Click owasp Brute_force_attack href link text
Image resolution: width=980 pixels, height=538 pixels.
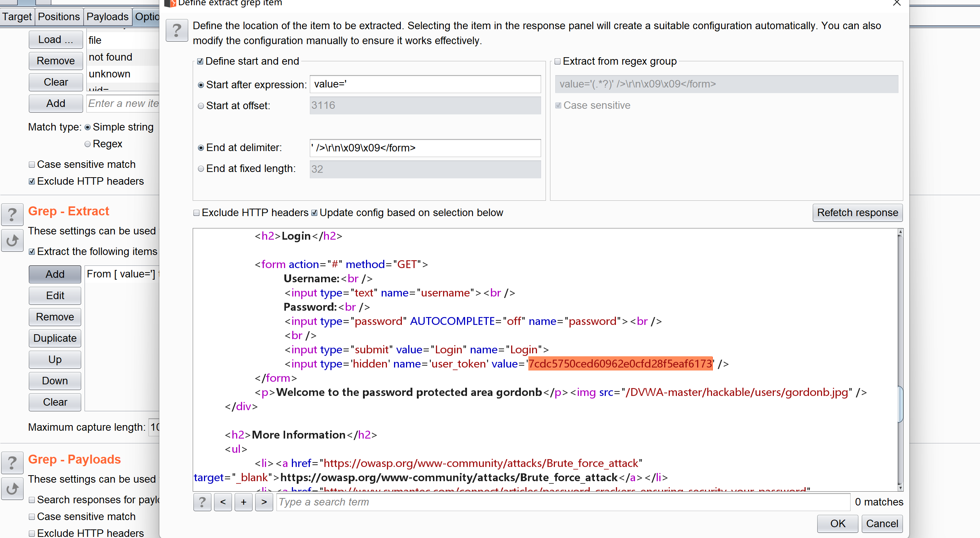click(481, 463)
